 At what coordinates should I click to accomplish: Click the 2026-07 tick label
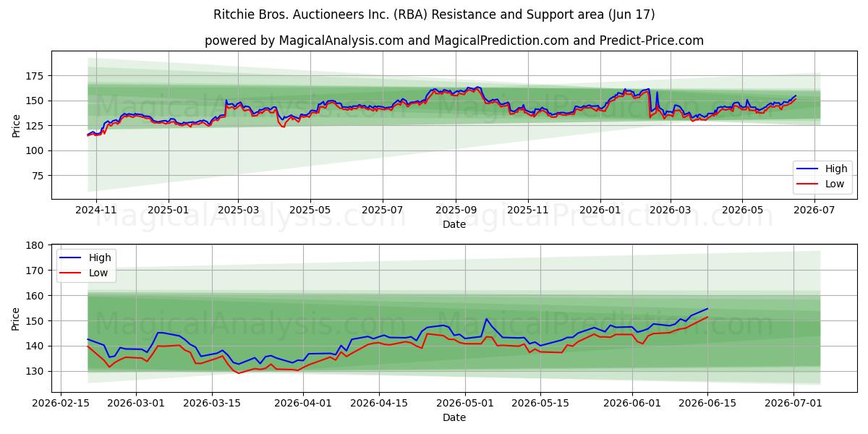814,210
